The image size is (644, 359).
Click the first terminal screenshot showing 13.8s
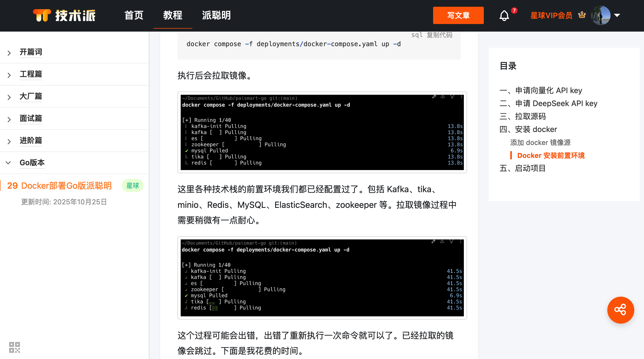[x=322, y=132]
